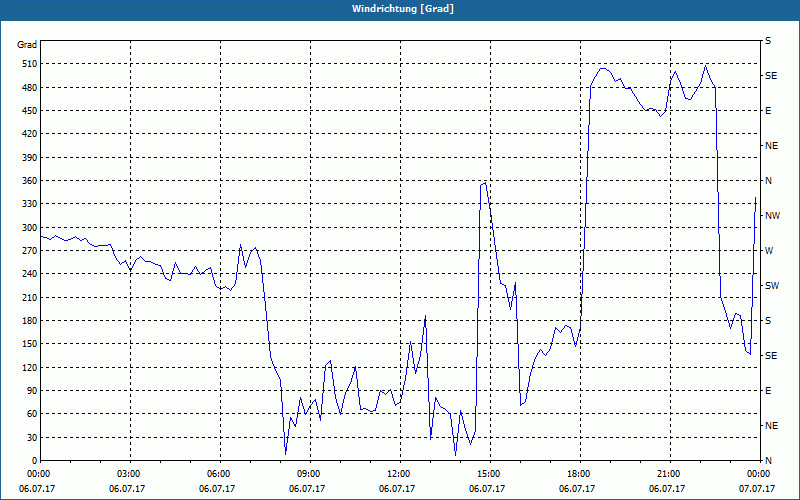The width and height of the screenshot is (800, 500).
Task: Click the chart title 'Windrichtung [Grad]'
Action: click(403, 9)
